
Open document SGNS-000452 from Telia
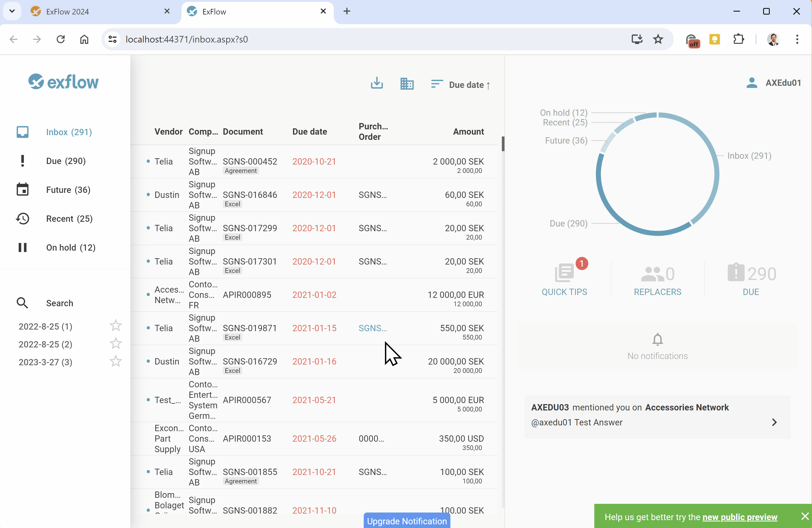click(x=250, y=161)
